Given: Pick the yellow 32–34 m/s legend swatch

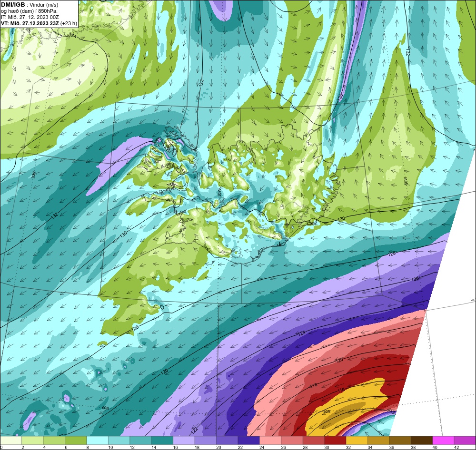Looking at the screenshot, I should (357, 440).
